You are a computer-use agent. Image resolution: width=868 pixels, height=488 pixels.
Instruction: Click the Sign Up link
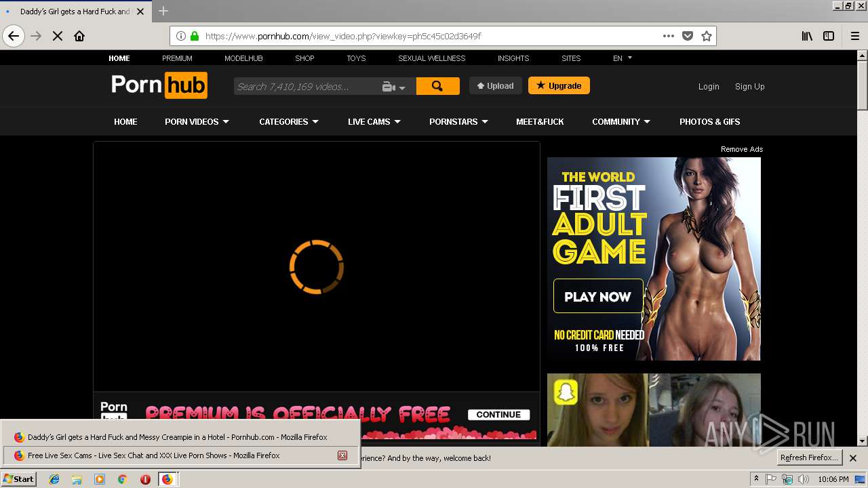click(749, 87)
